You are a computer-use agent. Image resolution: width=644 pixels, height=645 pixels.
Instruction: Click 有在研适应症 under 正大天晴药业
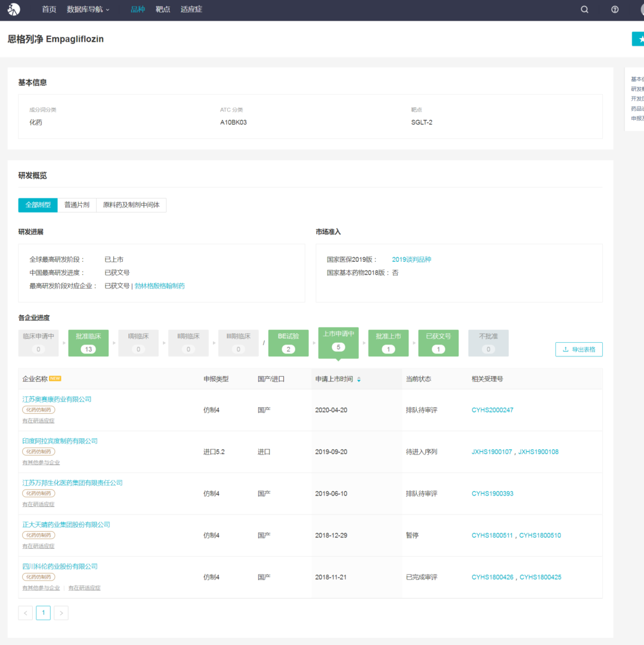[38, 546]
